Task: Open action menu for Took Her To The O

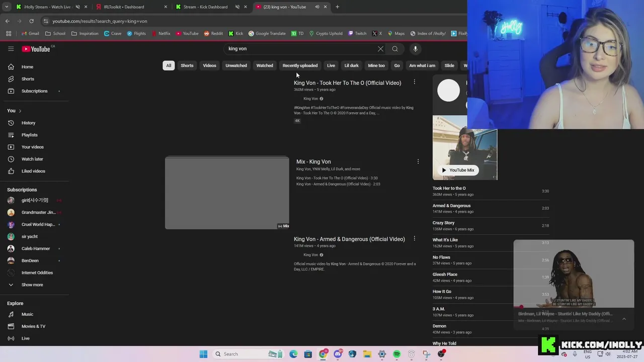Action: 415,82
